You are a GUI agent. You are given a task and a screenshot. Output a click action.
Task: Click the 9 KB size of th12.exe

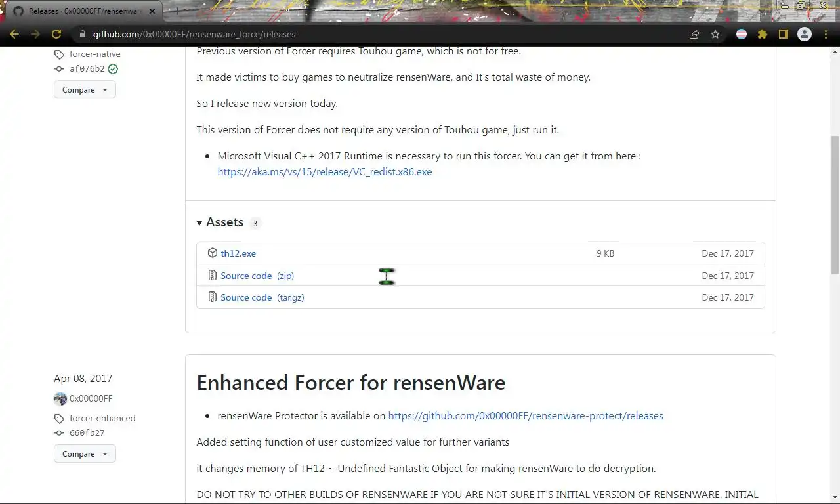pos(605,253)
